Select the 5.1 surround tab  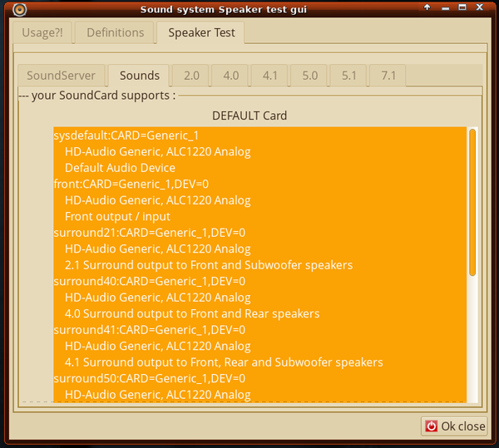349,76
